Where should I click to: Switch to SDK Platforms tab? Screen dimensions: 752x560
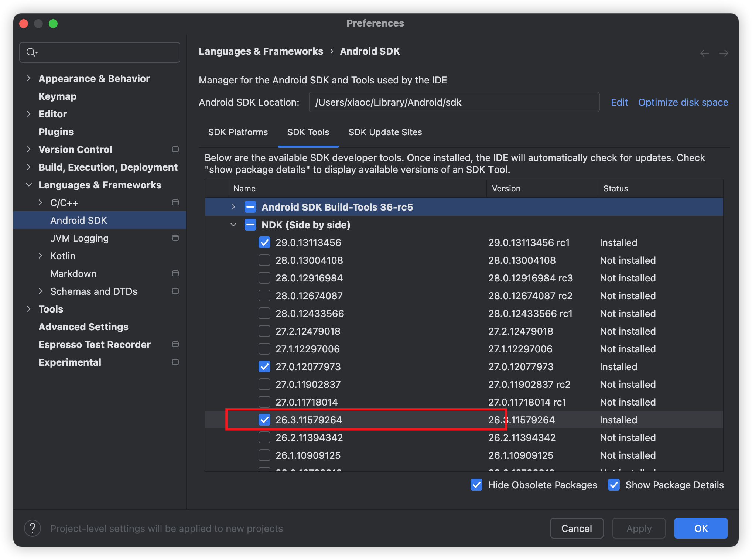click(238, 132)
